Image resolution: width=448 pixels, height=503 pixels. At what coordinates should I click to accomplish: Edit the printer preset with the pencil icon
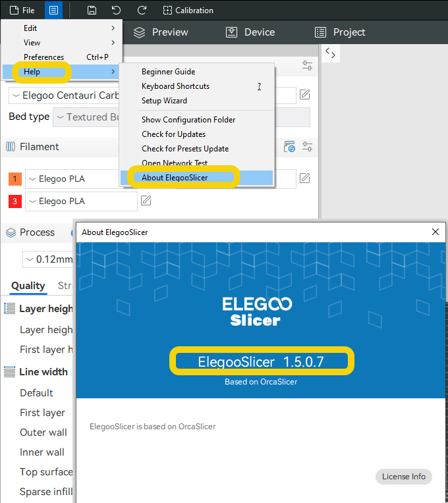[304, 95]
